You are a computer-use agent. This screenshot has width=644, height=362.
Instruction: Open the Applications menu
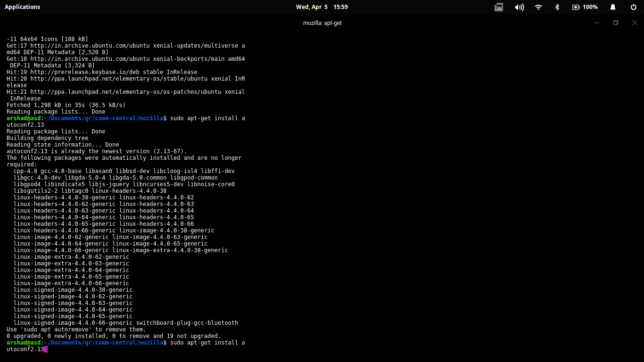[x=22, y=7]
